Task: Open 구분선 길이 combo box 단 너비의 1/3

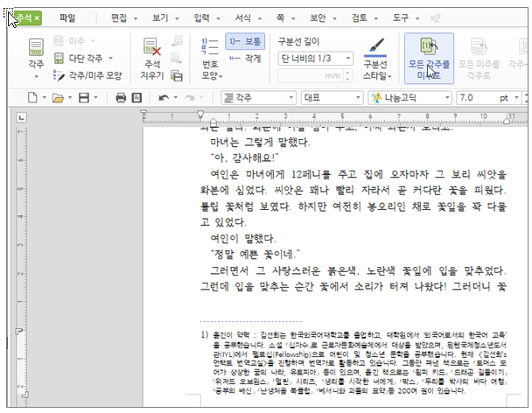Action: click(x=316, y=59)
